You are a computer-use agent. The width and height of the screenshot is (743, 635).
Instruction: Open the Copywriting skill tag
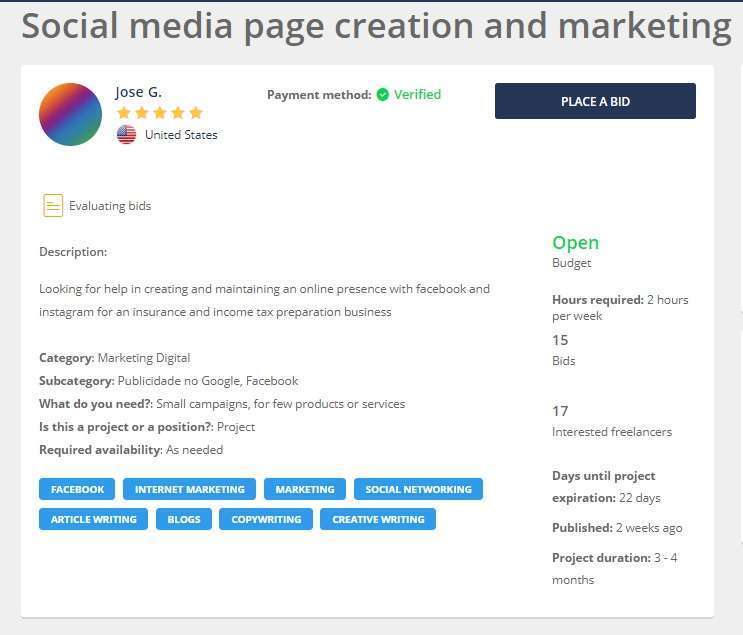click(x=266, y=519)
